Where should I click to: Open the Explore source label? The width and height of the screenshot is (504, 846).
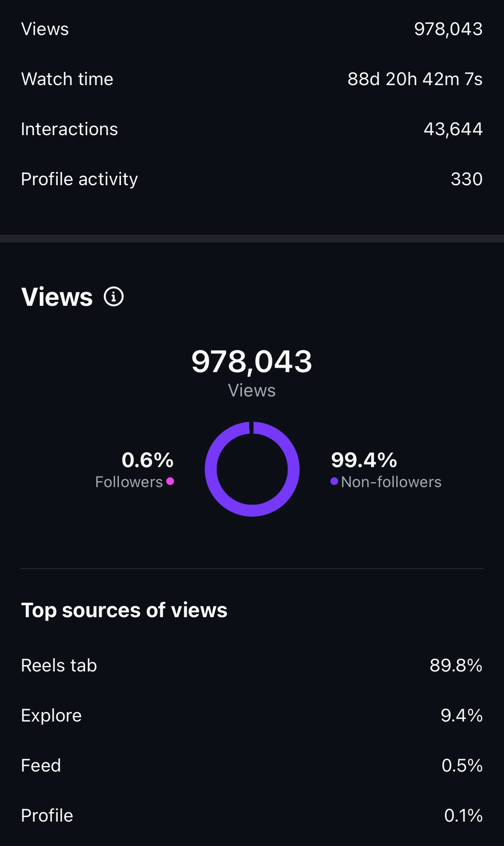tap(51, 716)
